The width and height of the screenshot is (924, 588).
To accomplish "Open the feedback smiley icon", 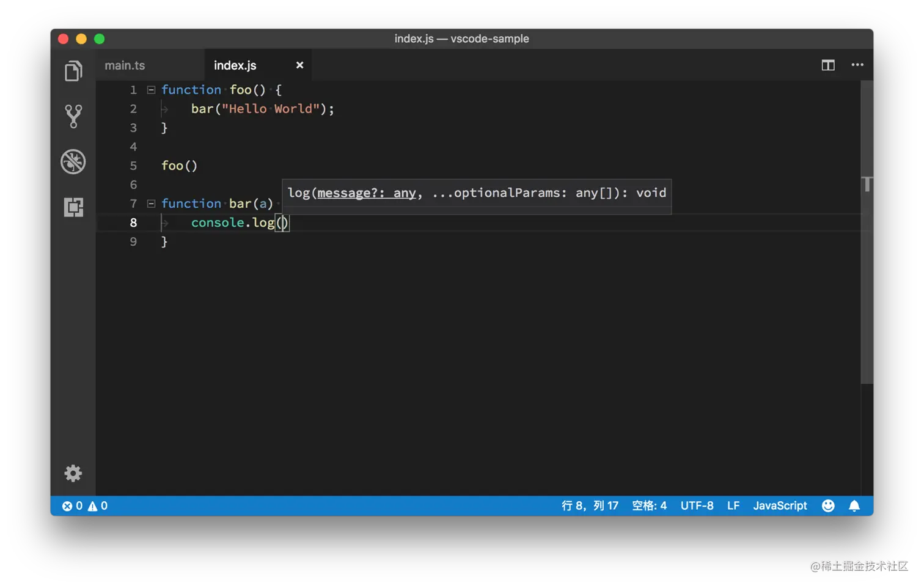I will click(x=828, y=506).
